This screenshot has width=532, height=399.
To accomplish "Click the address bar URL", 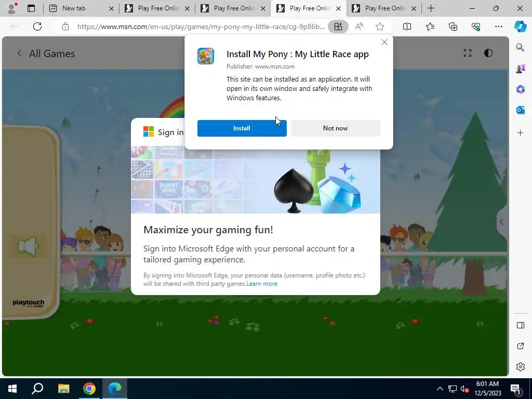I will click(x=201, y=26).
